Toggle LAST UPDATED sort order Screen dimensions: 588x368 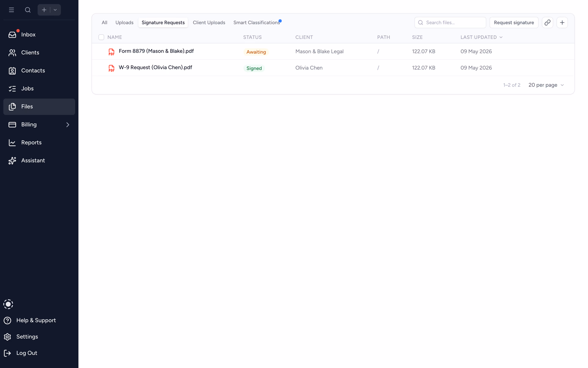(481, 37)
